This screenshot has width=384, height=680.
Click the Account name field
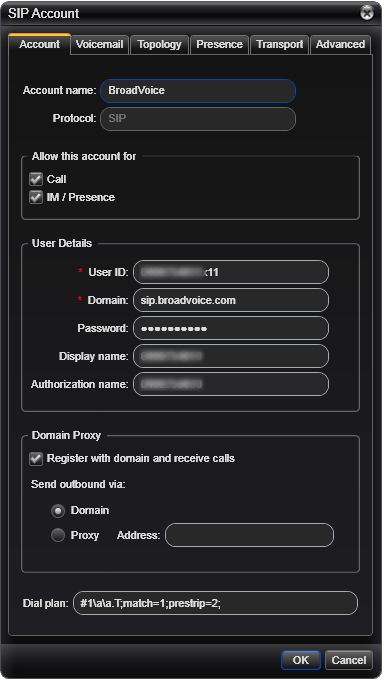(x=198, y=91)
